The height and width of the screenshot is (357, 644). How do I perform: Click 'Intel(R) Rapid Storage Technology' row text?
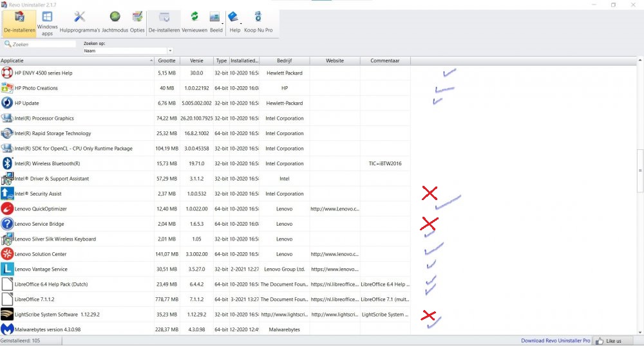53,133
